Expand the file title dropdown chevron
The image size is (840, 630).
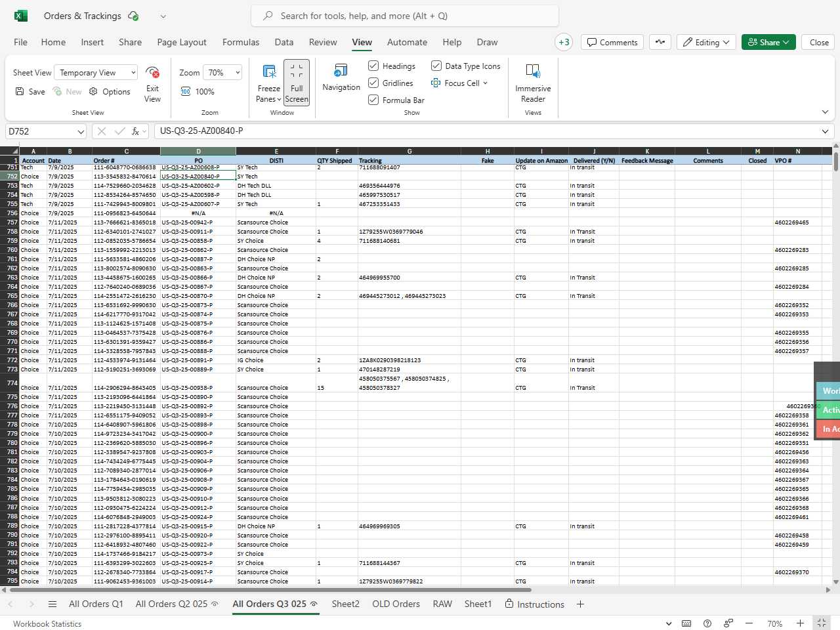pyautogui.click(x=163, y=16)
